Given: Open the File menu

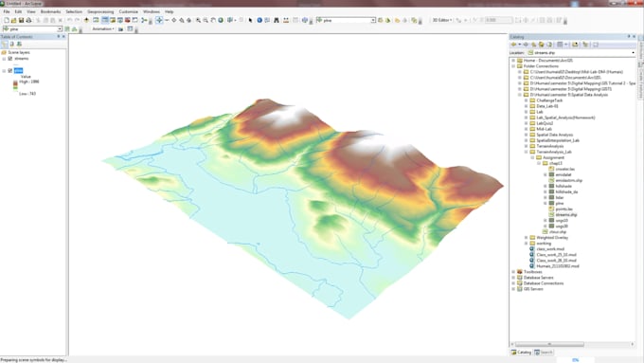Looking at the screenshot, I should [x=7, y=12].
